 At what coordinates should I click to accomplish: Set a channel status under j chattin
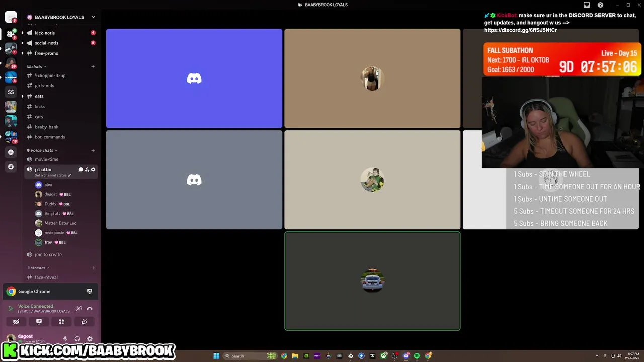click(53, 175)
